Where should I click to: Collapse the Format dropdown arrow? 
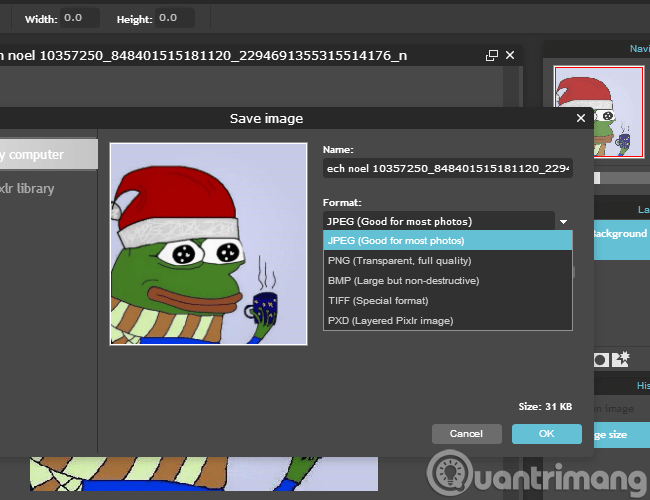563,222
